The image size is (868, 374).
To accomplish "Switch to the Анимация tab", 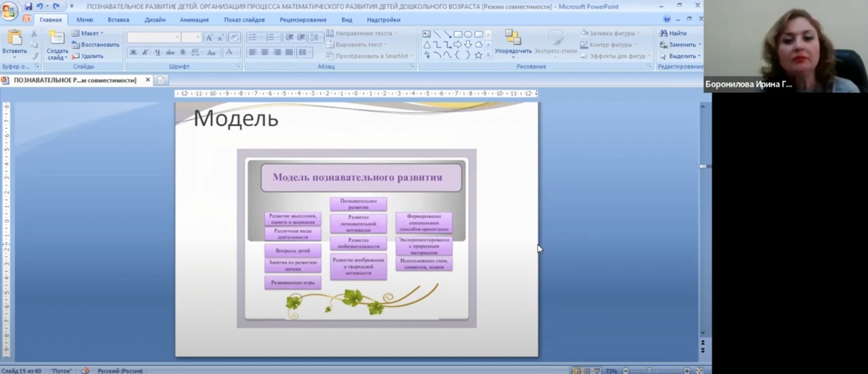I will coord(194,20).
